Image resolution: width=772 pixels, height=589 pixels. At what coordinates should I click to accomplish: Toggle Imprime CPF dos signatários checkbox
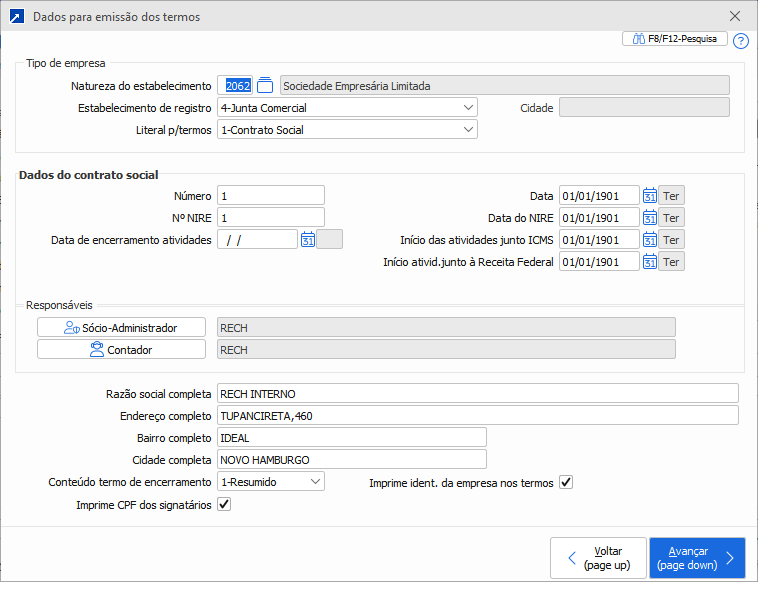tap(224, 505)
